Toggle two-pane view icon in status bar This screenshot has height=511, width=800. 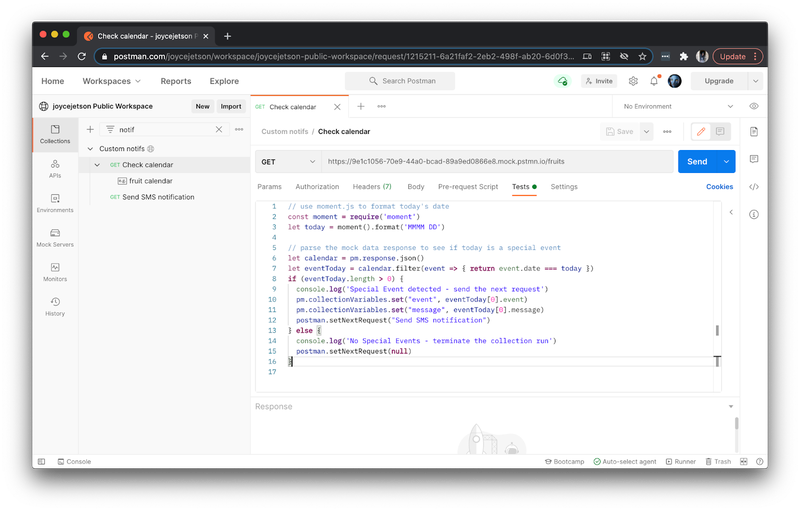tap(744, 462)
